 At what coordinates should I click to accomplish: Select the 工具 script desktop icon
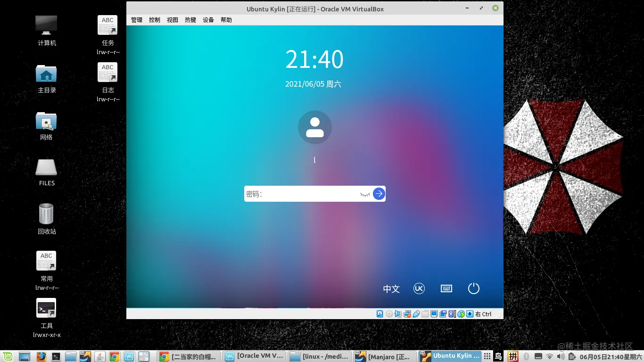point(47,318)
